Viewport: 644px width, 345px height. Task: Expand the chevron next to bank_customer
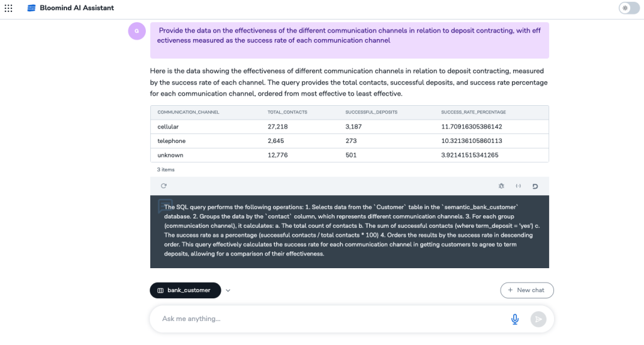point(228,290)
